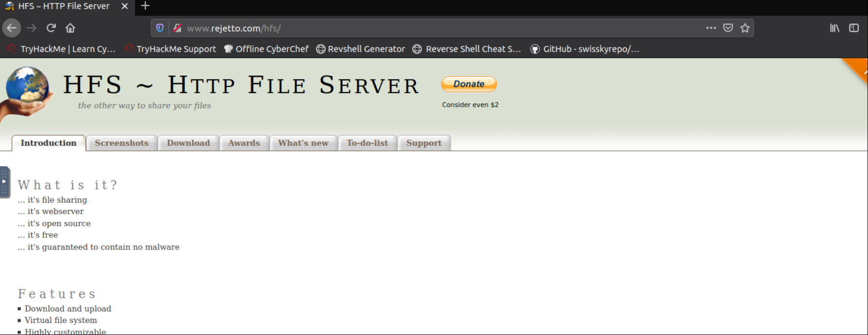
Task: Switch to the Screenshots tab
Action: point(122,143)
